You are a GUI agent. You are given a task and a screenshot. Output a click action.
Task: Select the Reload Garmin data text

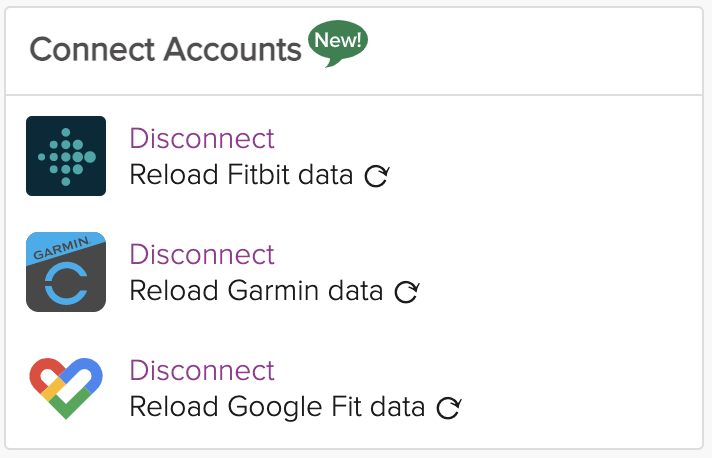pos(256,291)
